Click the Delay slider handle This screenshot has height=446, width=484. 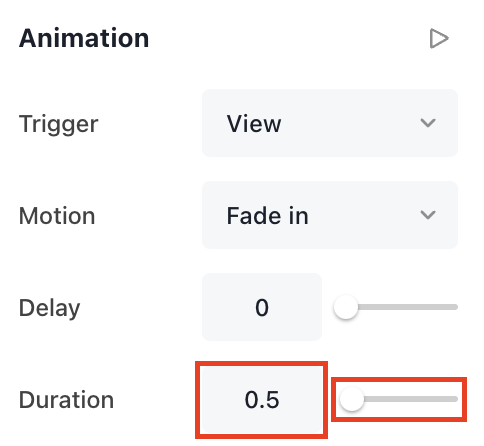pyautogui.click(x=346, y=307)
